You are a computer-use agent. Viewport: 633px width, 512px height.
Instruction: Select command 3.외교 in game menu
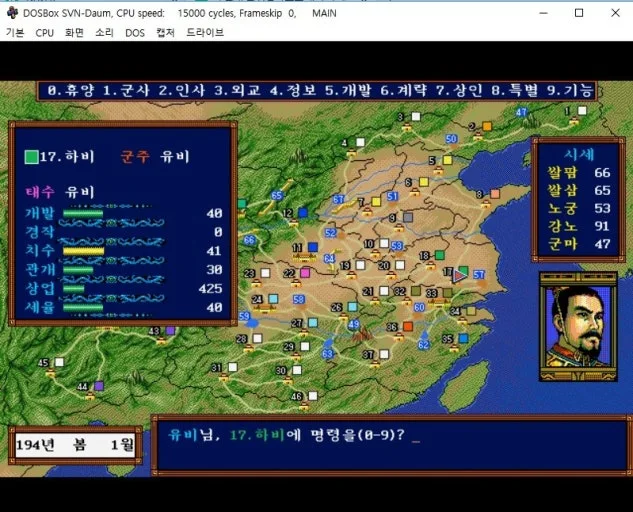click(x=237, y=90)
